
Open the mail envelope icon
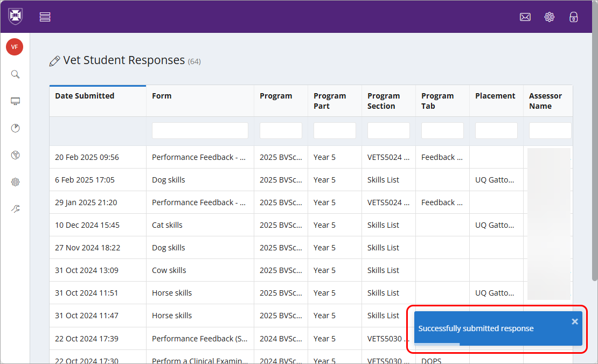point(525,17)
